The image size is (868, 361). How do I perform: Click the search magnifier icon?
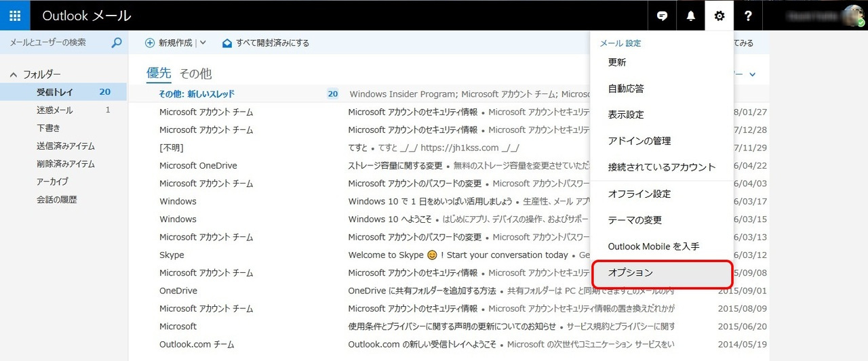(117, 43)
